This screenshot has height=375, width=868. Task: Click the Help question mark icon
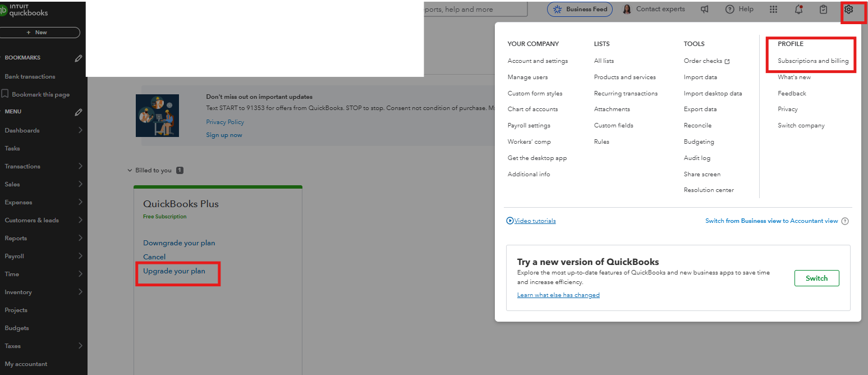point(730,10)
